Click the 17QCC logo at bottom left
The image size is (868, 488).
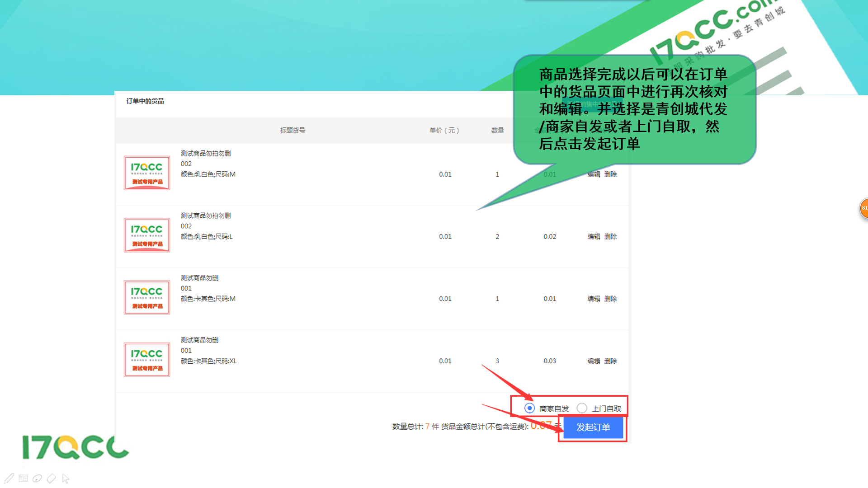click(75, 447)
